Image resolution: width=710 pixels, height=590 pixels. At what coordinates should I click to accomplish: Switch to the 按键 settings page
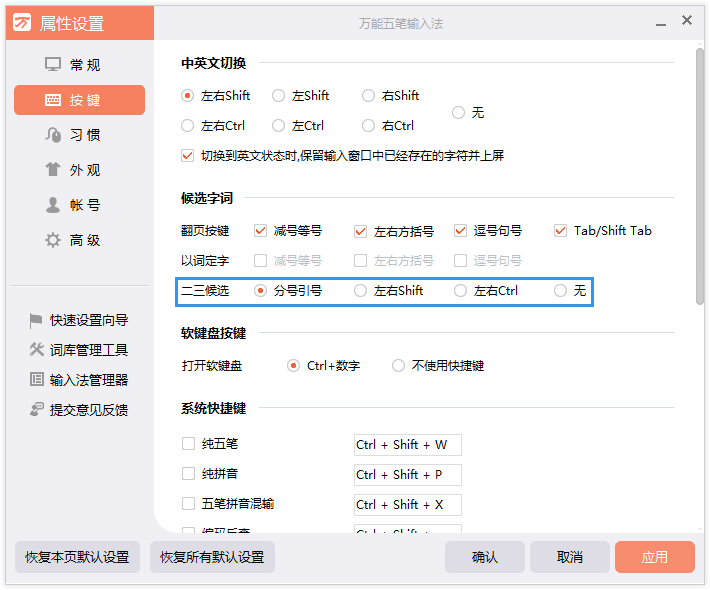(79, 100)
